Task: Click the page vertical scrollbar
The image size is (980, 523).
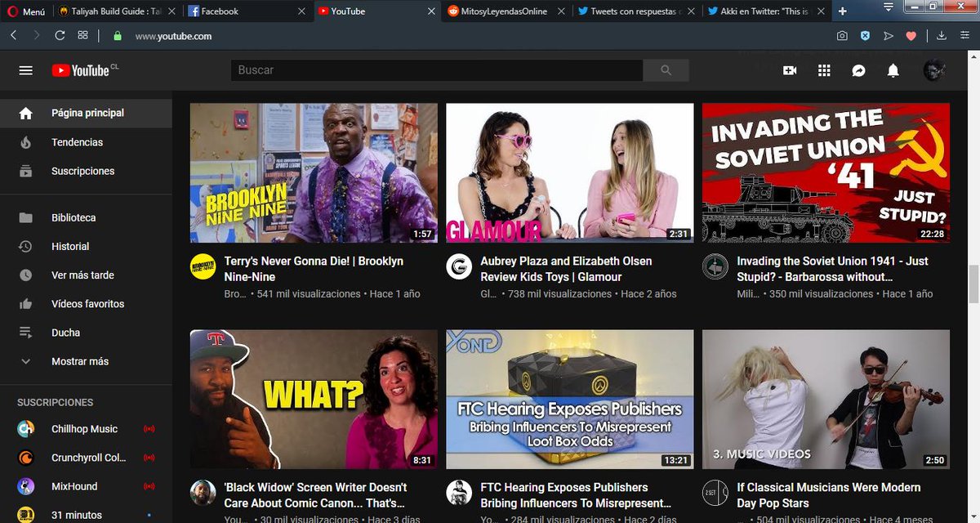Action: point(973,286)
